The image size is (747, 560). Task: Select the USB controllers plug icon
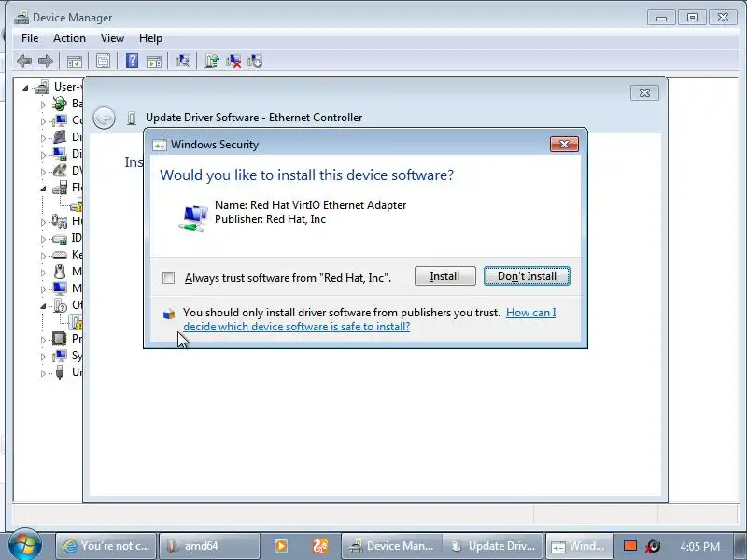(x=60, y=372)
